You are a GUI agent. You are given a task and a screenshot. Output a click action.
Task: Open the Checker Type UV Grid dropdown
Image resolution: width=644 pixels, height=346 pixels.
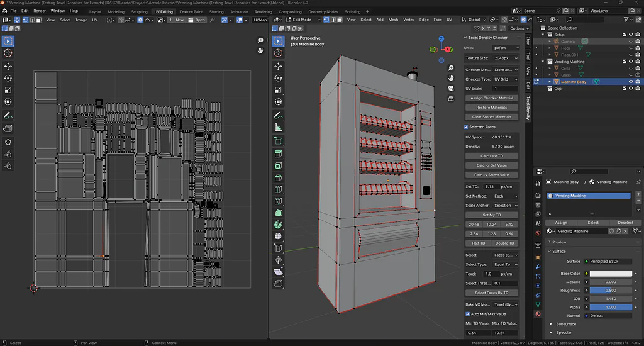point(506,79)
